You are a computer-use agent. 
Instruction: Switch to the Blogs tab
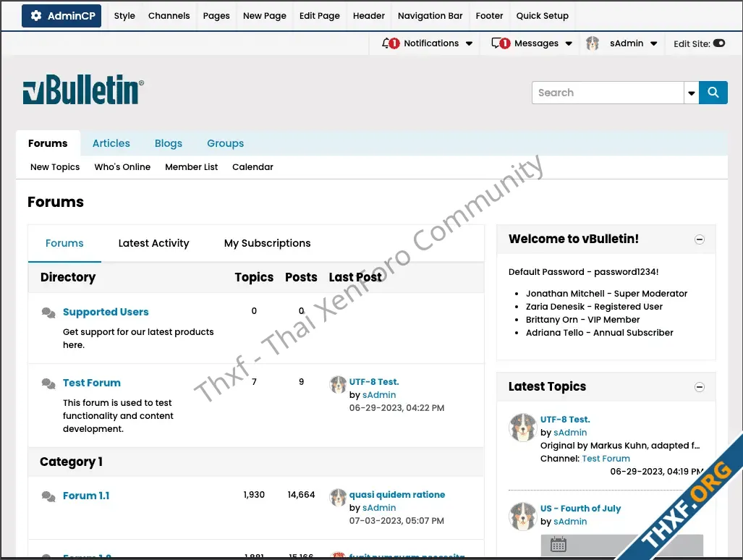(x=169, y=143)
